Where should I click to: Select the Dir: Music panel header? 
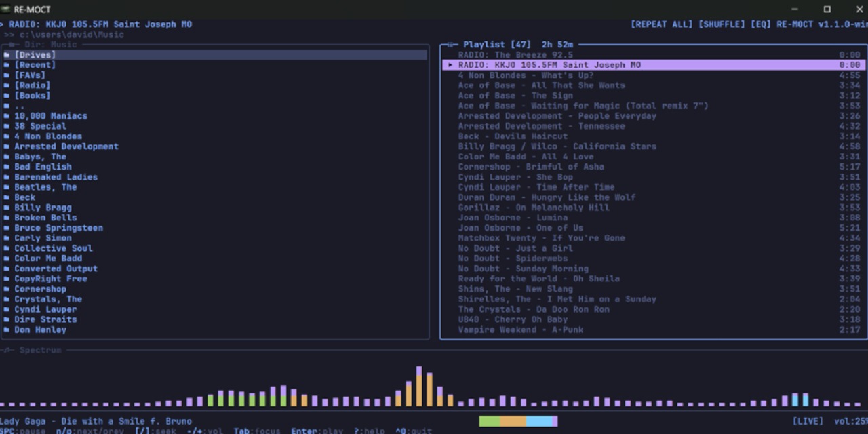48,45
